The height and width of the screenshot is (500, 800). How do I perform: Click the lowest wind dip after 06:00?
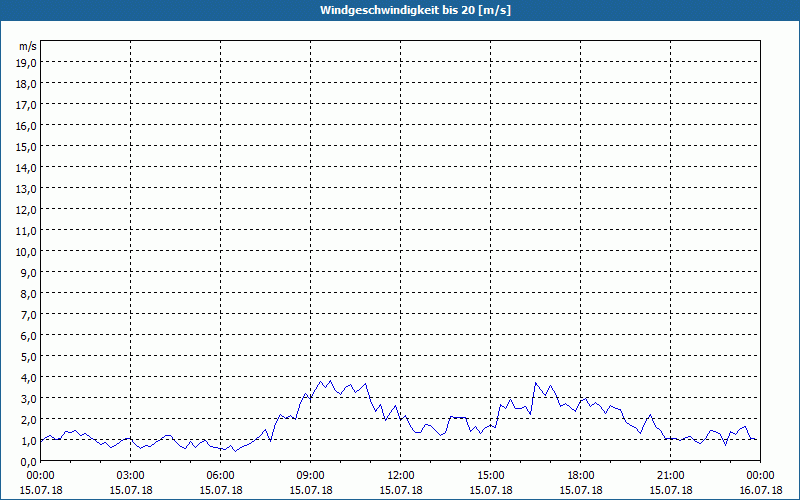(x=235, y=451)
